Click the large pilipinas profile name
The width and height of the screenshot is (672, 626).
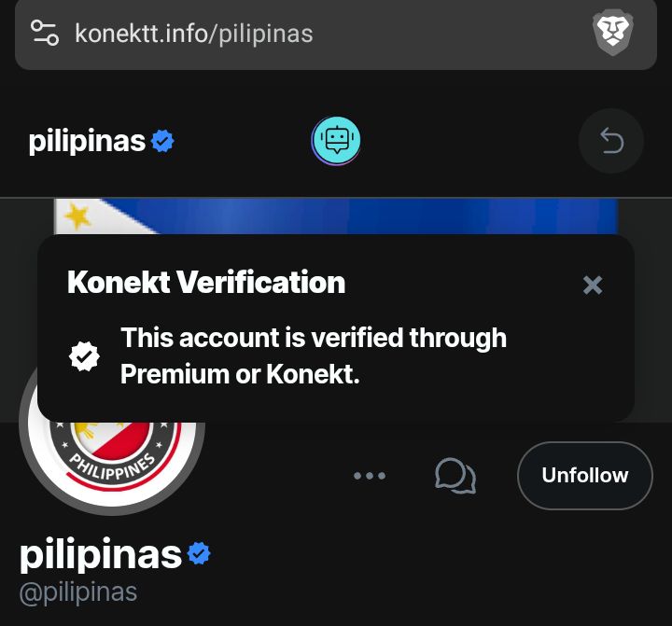click(101, 554)
